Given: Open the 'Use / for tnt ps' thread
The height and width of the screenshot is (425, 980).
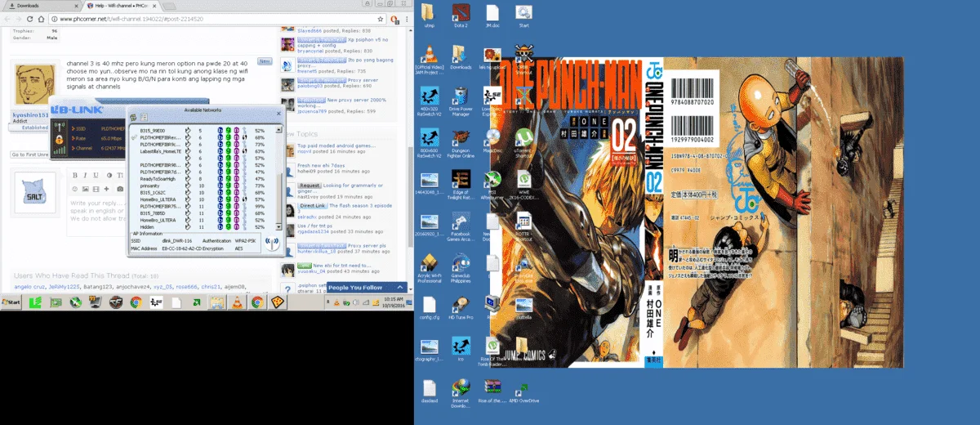Looking at the screenshot, I should (x=317, y=226).
